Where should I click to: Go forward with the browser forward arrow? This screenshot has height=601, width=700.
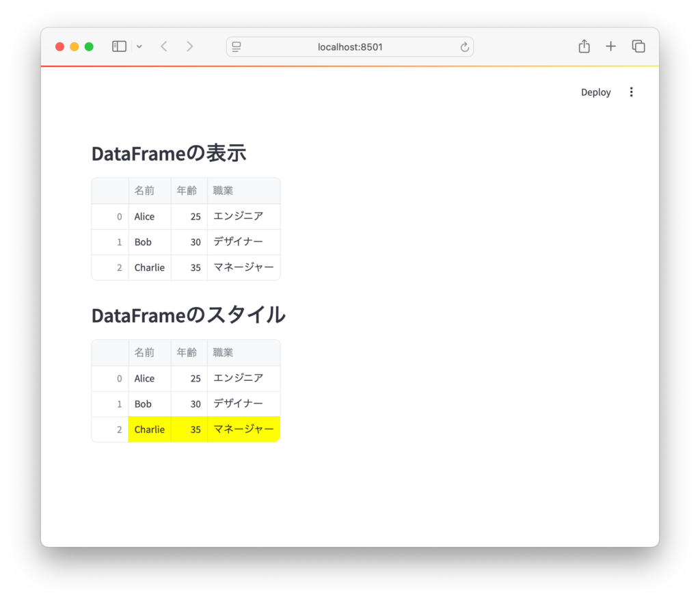189,46
